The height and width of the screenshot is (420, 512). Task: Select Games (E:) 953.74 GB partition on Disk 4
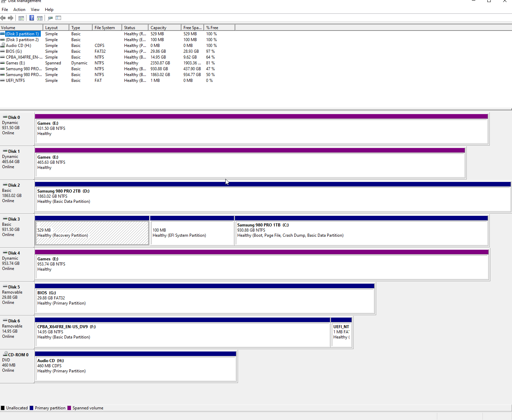(x=262, y=264)
